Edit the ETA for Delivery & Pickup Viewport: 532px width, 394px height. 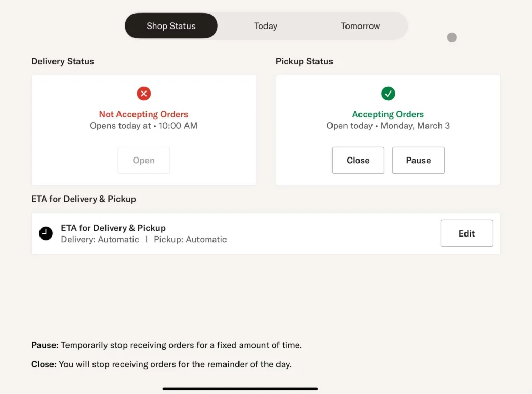click(x=467, y=233)
